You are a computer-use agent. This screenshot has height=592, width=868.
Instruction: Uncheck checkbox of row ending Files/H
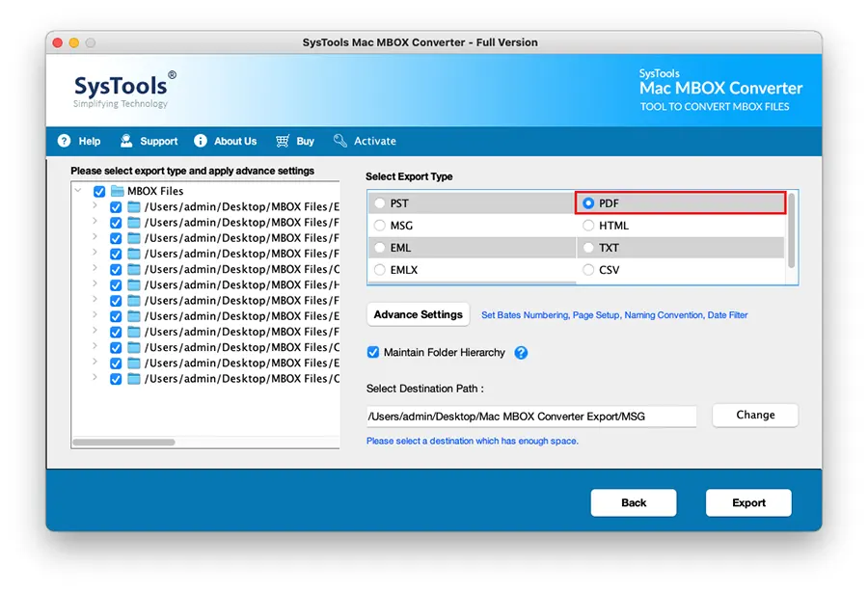pyautogui.click(x=116, y=285)
